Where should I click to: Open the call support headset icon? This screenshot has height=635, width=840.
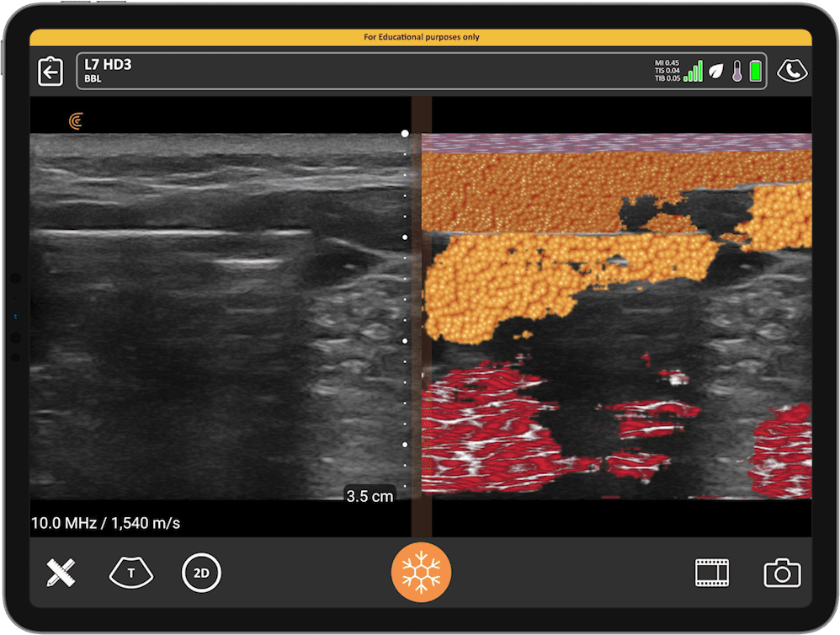coord(792,71)
